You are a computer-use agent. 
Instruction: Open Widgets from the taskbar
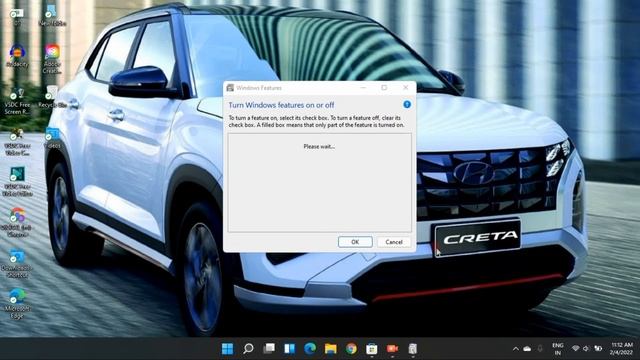point(289,349)
